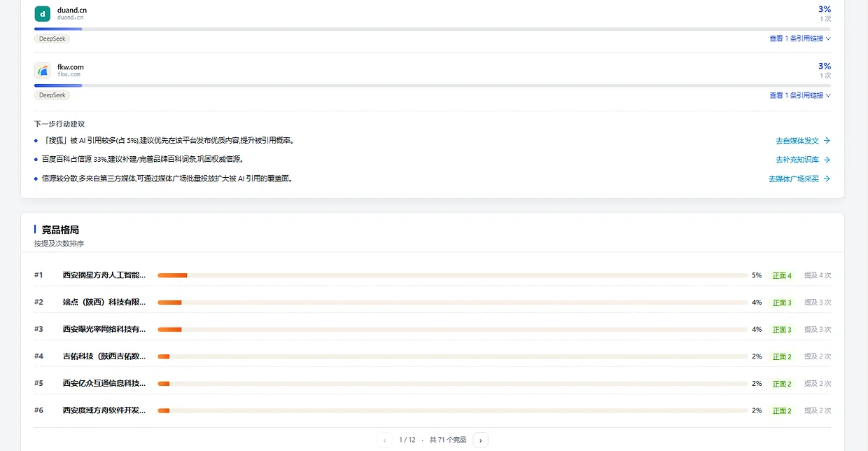Click the 共 71 个竞品 total count
Viewport: 868px width, 451px height.
pyautogui.click(x=448, y=440)
